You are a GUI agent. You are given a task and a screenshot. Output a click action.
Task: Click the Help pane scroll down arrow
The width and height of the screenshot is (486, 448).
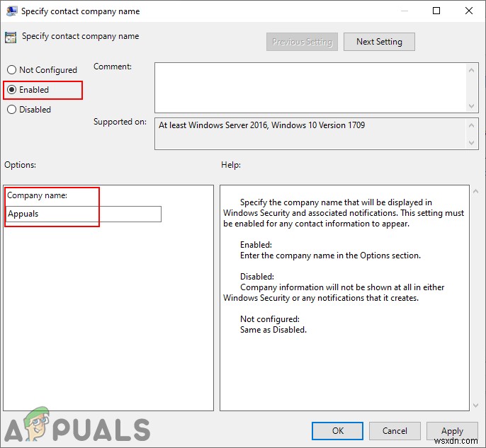(476, 406)
